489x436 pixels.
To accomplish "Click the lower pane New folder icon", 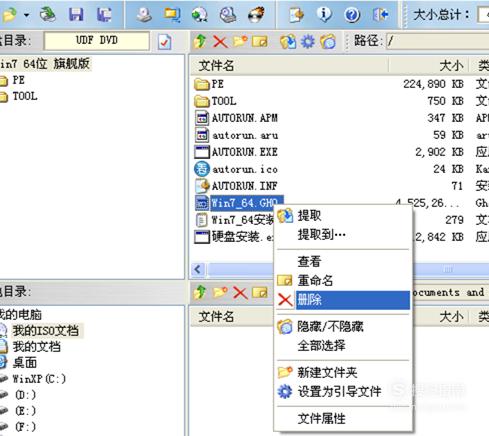I will pyautogui.click(x=220, y=292).
